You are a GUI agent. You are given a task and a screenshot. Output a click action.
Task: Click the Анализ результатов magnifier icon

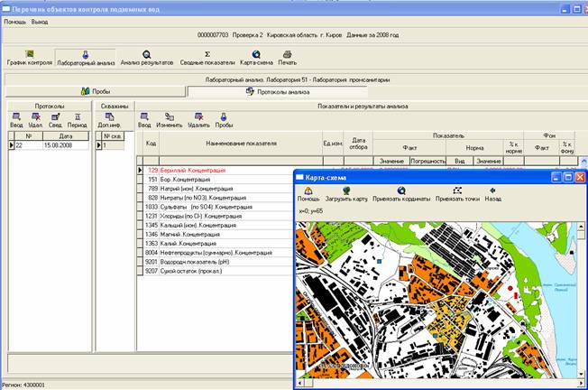tap(146, 58)
